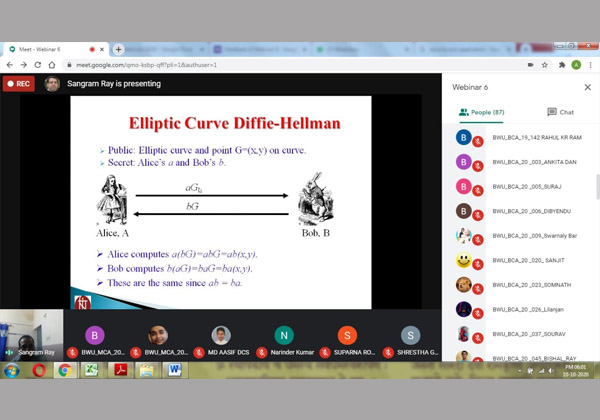The image size is (600, 420).
Task: Switch to the People (87) tab
Action: point(481,112)
